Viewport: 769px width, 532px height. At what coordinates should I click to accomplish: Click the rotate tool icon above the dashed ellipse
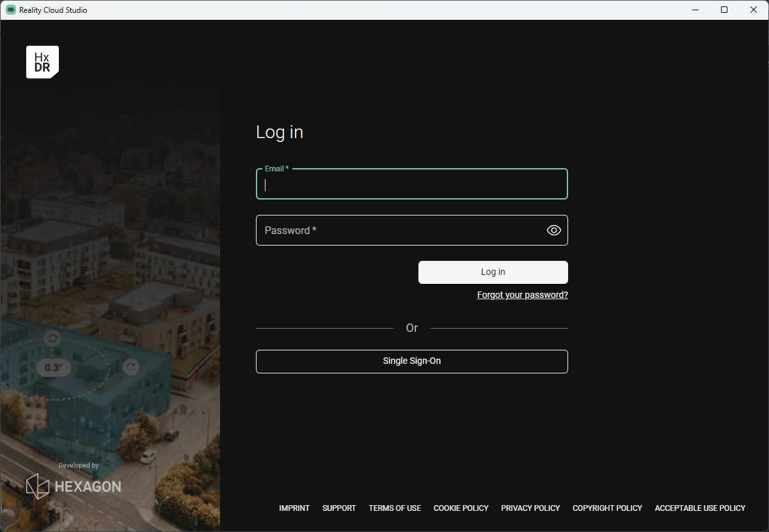(52, 338)
